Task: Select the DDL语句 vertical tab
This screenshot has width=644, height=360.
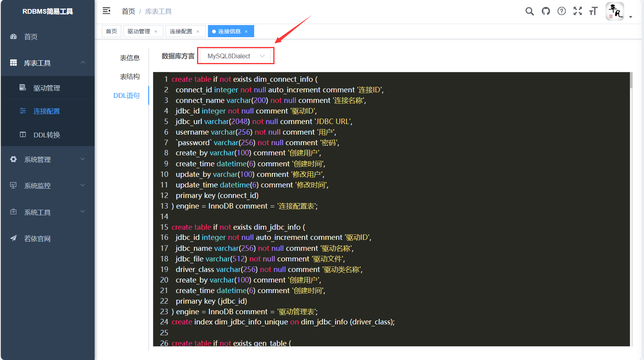Action: 126,95
